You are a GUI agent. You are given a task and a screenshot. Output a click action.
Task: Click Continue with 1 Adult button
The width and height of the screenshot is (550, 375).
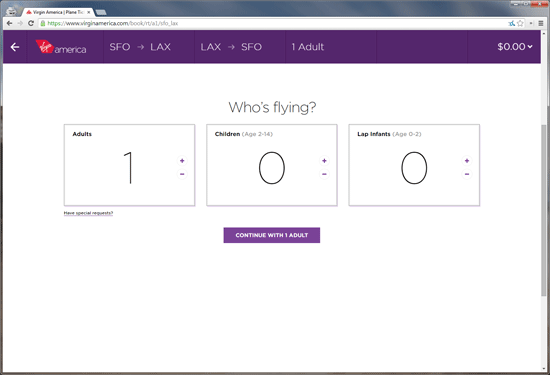tap(272, 235)
